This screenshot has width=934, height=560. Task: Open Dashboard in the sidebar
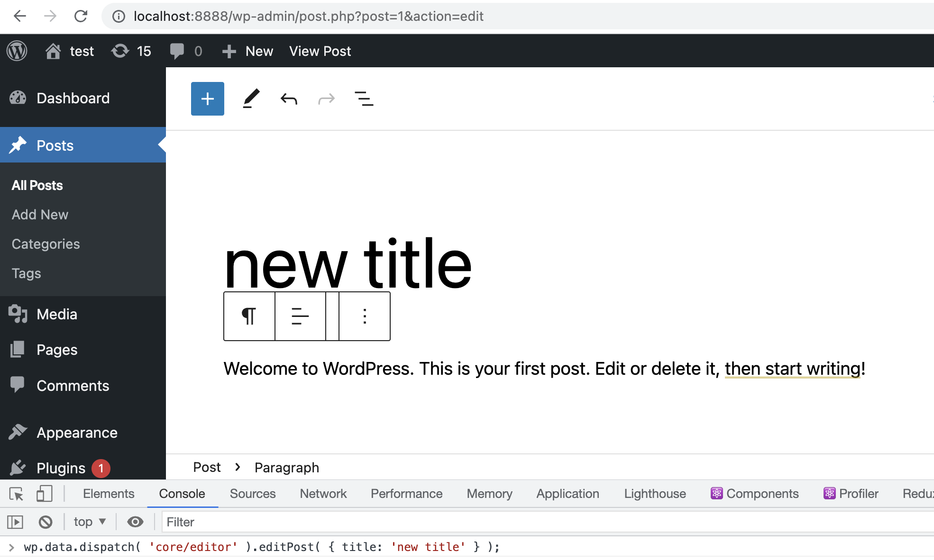[83, 98]
